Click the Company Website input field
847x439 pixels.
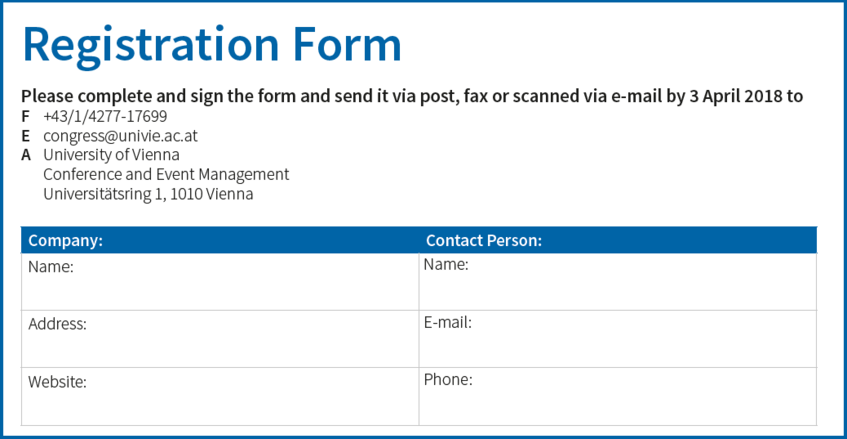pyautogui.click(x=220, y=397)
